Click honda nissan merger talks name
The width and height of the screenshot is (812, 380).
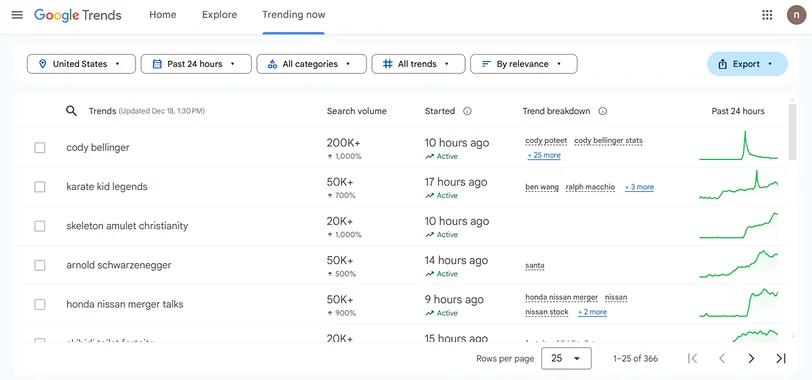125,304
